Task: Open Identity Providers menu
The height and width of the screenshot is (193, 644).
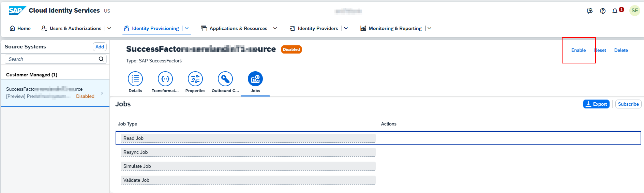Action: [318, 28]
